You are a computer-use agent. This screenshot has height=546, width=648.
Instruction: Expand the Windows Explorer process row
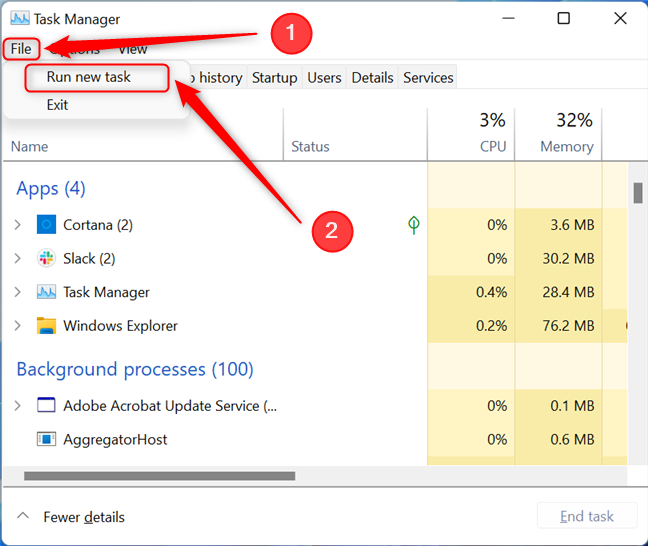[17, 325]
